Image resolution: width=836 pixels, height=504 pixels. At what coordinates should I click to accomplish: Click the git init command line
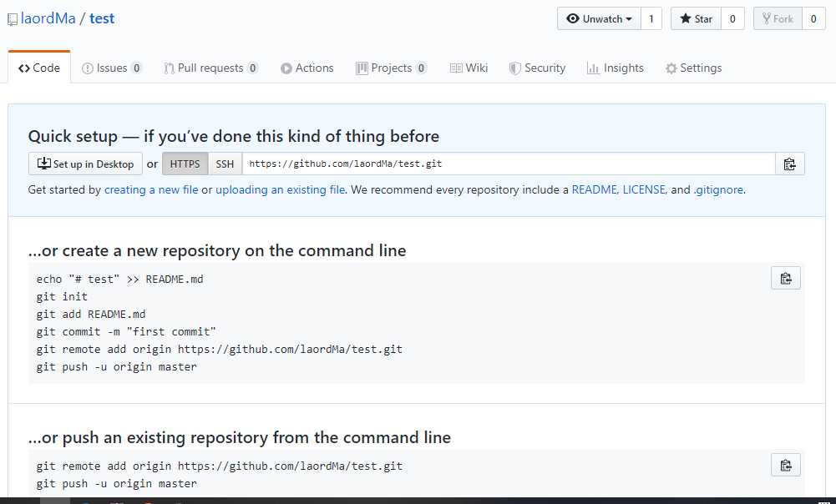click(x=62, y=297)
